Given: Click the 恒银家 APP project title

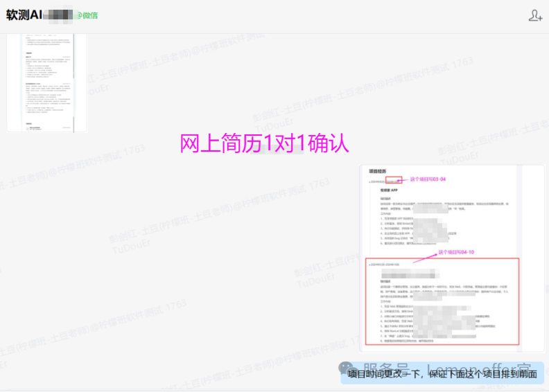Looking at the screenshot, I should tap(393, 189).
